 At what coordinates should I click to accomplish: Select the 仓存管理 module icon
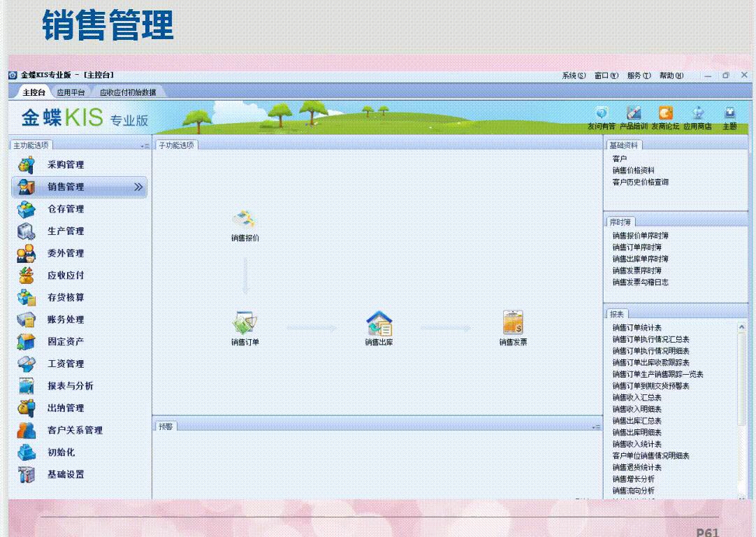(x=27, y=209)
